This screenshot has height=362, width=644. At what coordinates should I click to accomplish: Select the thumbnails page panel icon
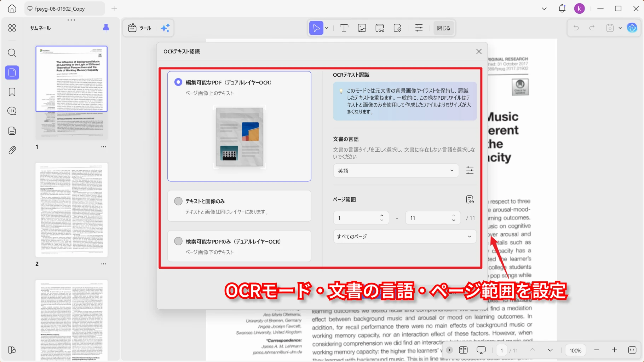point(12,72)
